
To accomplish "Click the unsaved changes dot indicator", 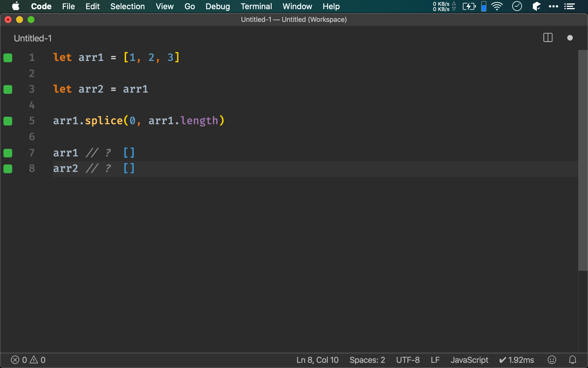I will [x=570, y=38].
